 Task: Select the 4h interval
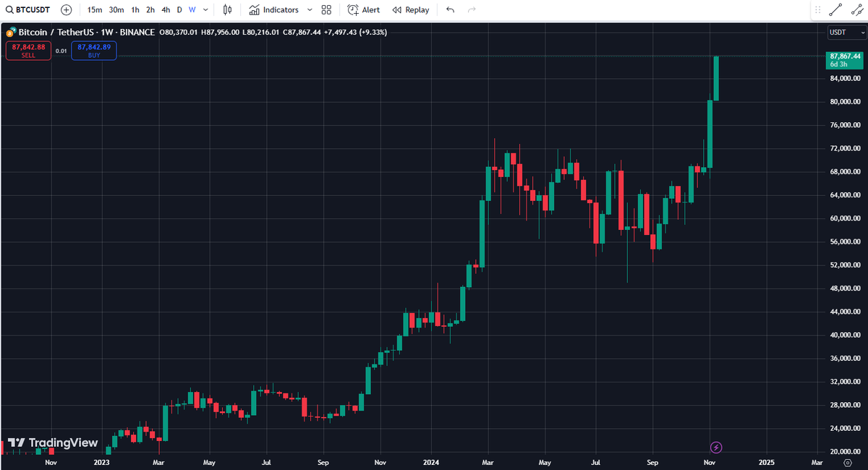(166, 10)
